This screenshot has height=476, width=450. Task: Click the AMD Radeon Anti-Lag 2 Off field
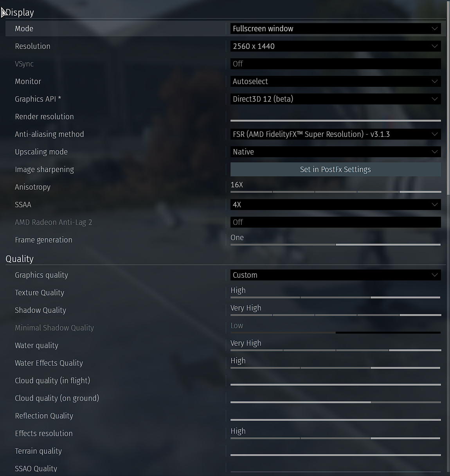pos(335,222)
